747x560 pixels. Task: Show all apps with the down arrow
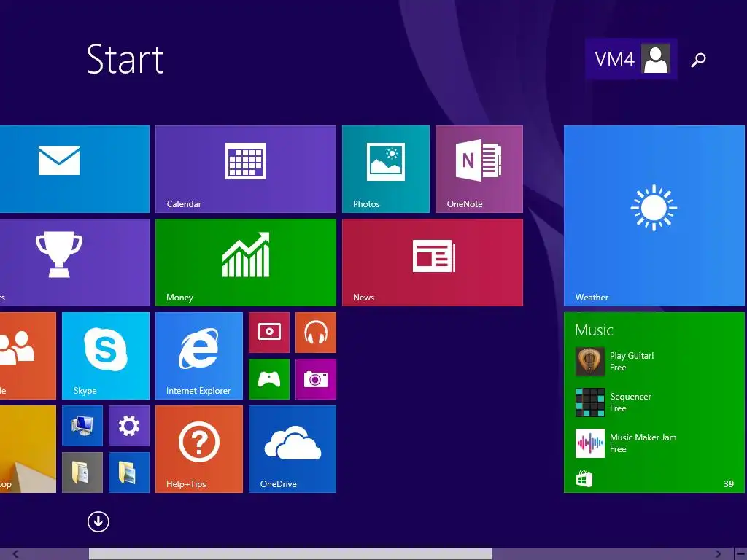98,522
